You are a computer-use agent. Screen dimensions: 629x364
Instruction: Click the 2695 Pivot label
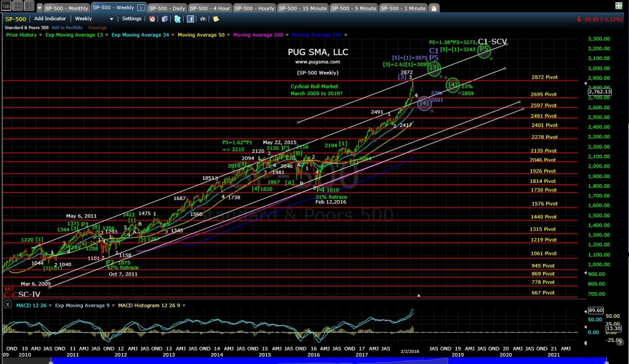click(544, 94)
